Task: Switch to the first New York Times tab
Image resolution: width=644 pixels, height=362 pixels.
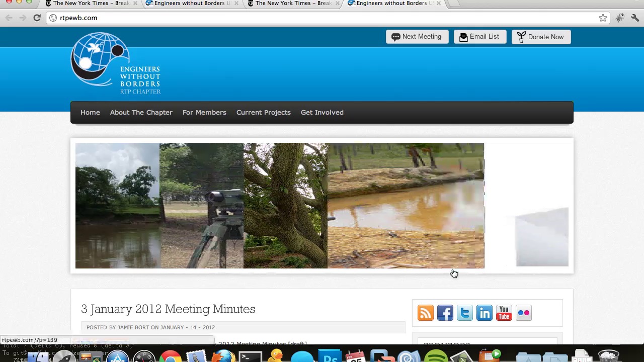Action: (91, 4)
